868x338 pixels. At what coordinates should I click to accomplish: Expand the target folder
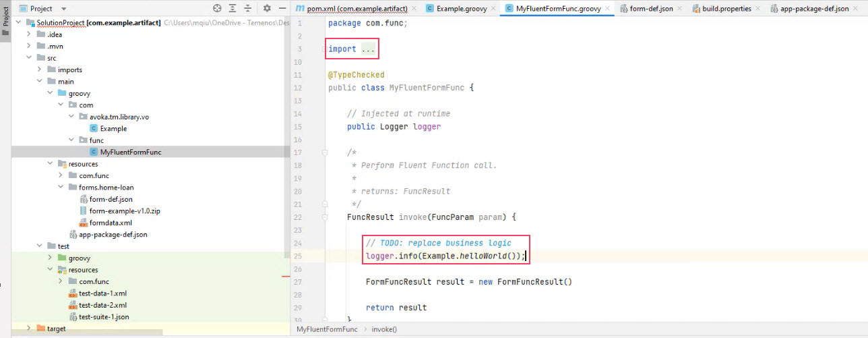[28, 328]
